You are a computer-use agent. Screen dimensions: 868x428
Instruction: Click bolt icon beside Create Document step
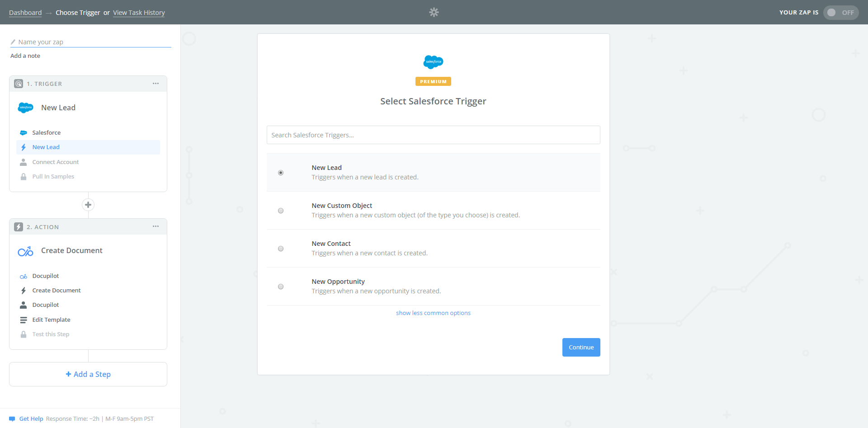[x=24, y=291]
